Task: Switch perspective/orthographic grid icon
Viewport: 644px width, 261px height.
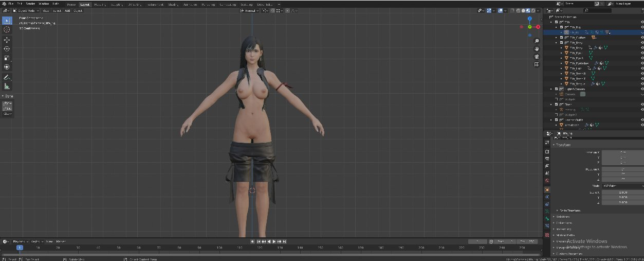Action: coord(537,64)
